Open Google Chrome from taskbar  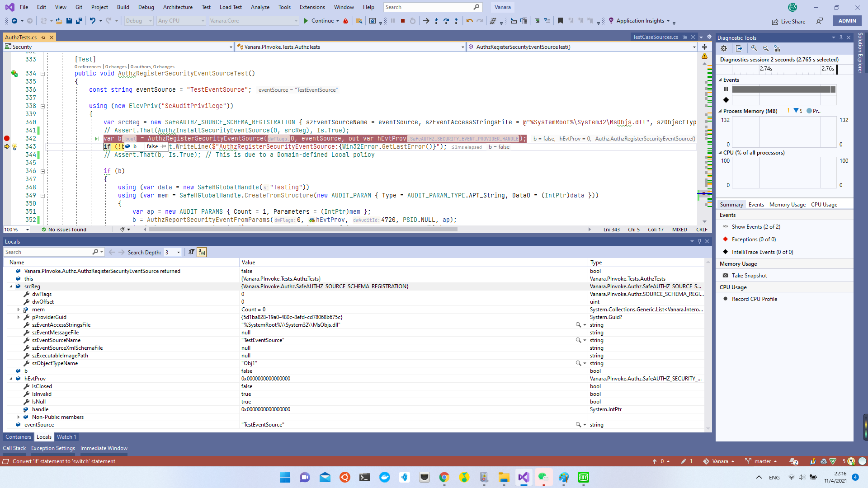pyautogui.click(x=444, y=477)
